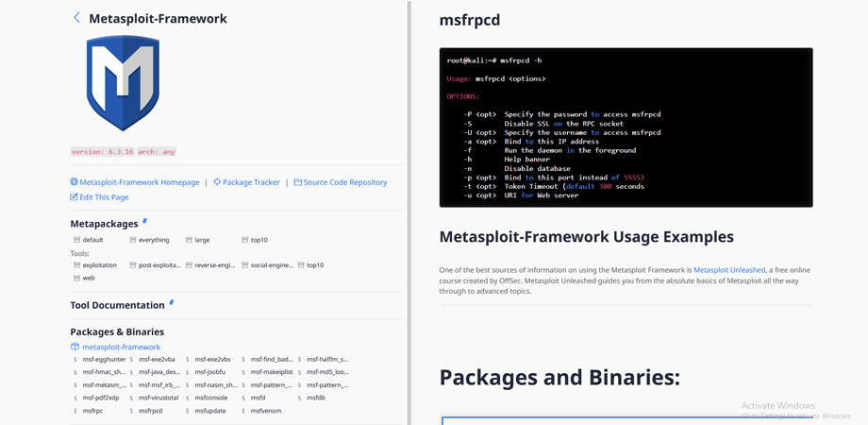Click the $ icon beside msfconsole
Image resolution: width=868 pixels, height=425 pixels.
pos(187,398)
